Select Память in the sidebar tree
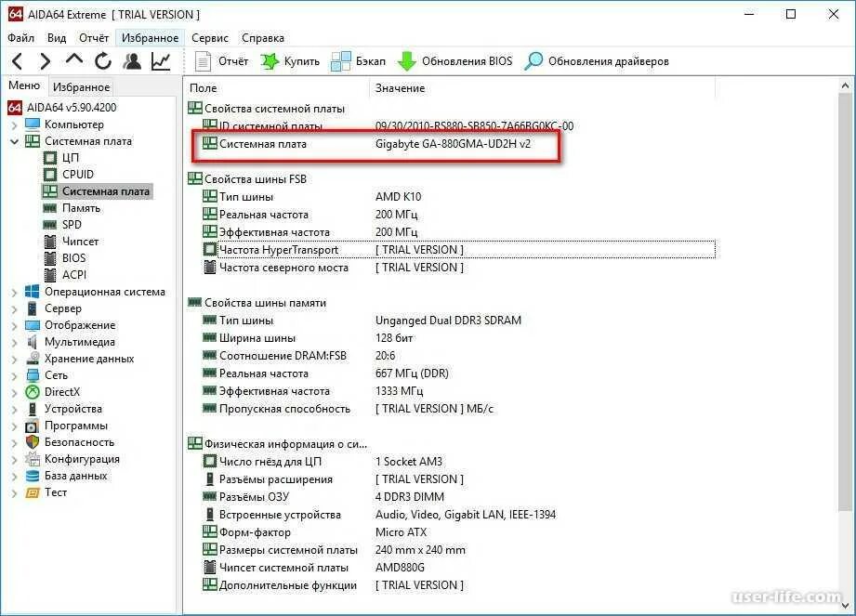Viewport: 856px width, 616px height. (81, 208)
